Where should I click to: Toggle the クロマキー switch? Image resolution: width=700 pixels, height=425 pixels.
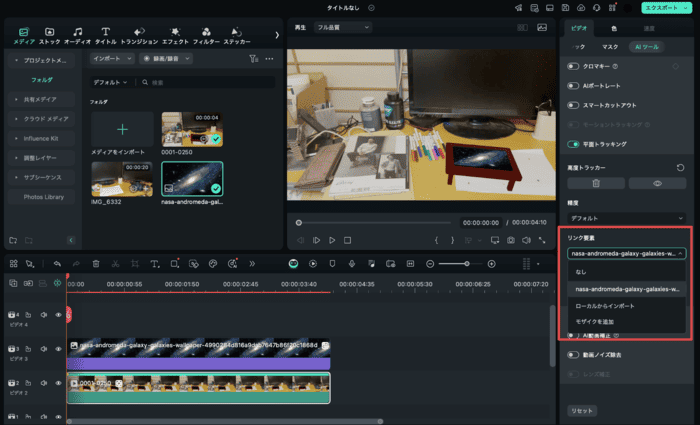pos(574,66)
